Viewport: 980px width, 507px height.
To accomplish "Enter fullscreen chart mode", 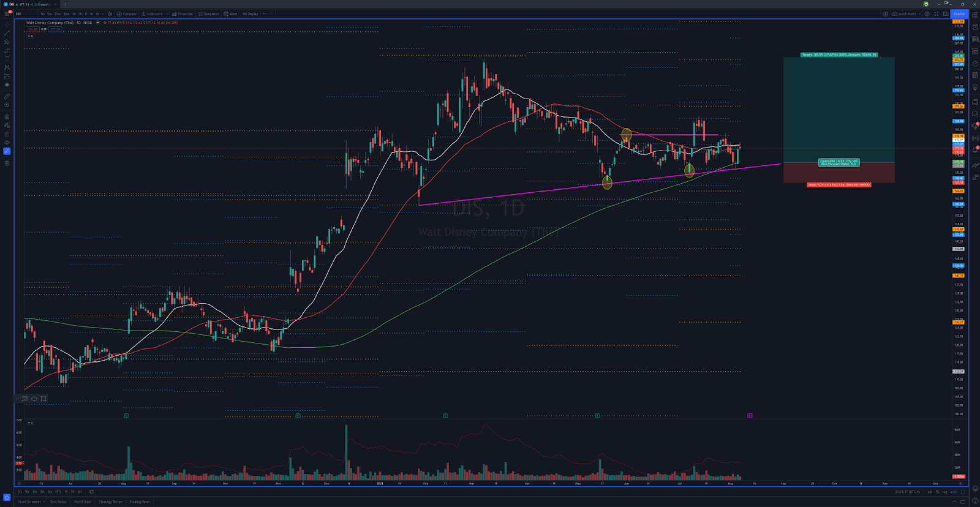I will coord(936,13).
